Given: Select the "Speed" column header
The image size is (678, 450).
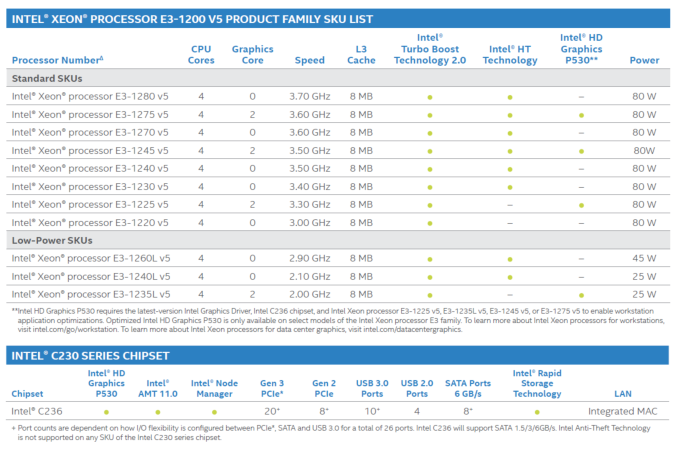Looking at the screenshot, I should 310,60.
